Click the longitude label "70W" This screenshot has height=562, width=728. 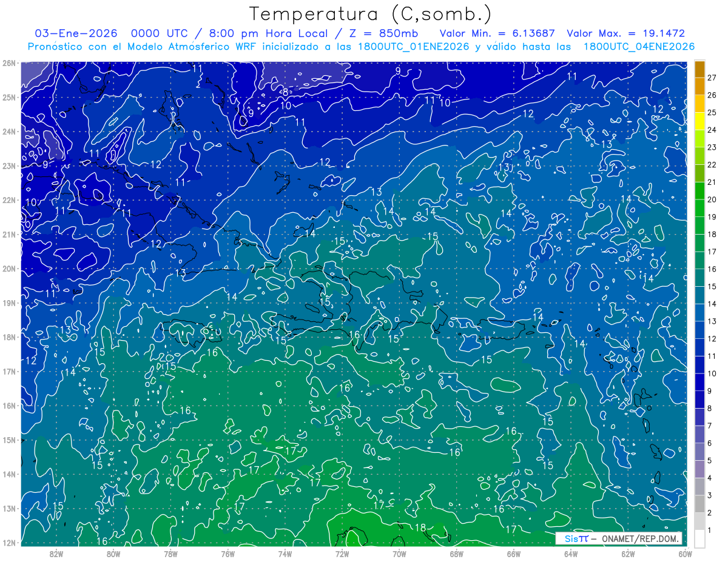(x=399, y=554)
